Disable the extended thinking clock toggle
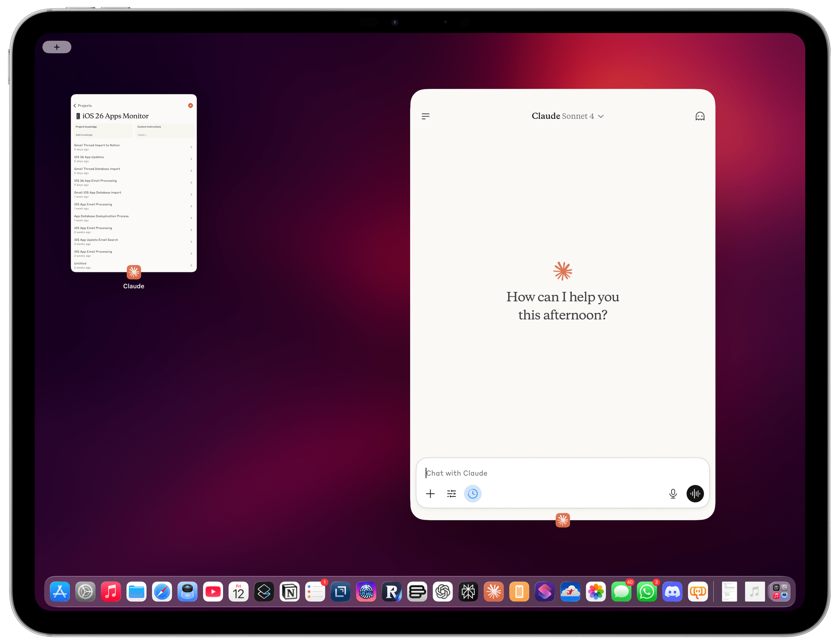840x644 pixels. 472,493
